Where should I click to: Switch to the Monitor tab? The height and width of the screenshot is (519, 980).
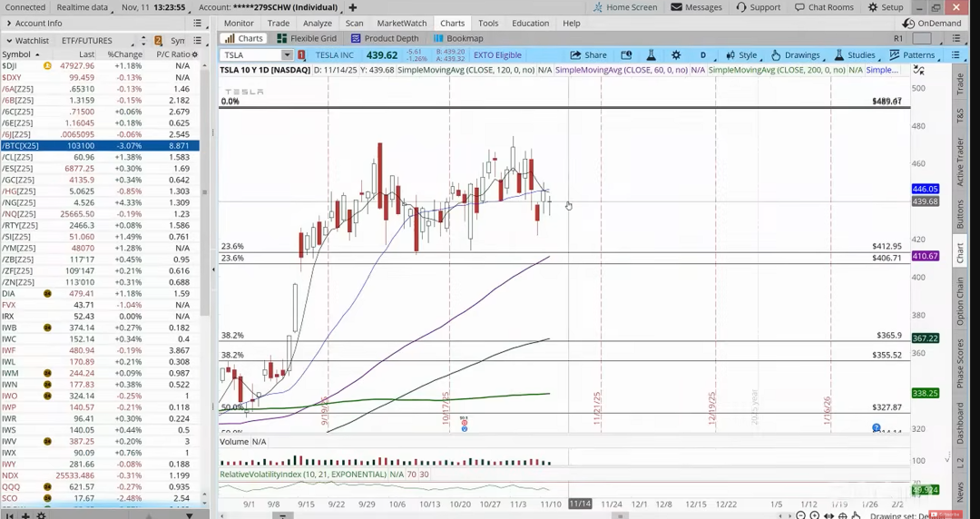tap(239, 23)
